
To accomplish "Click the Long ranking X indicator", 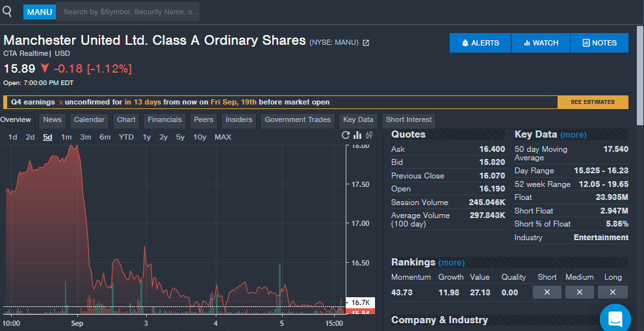I will click(x=613, y=292).
